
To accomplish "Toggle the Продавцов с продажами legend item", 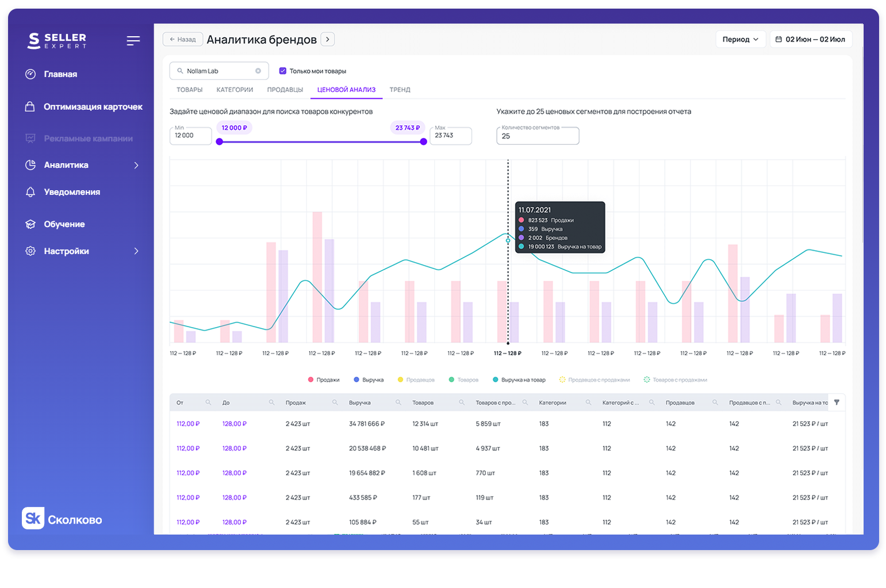I will 594,380.
